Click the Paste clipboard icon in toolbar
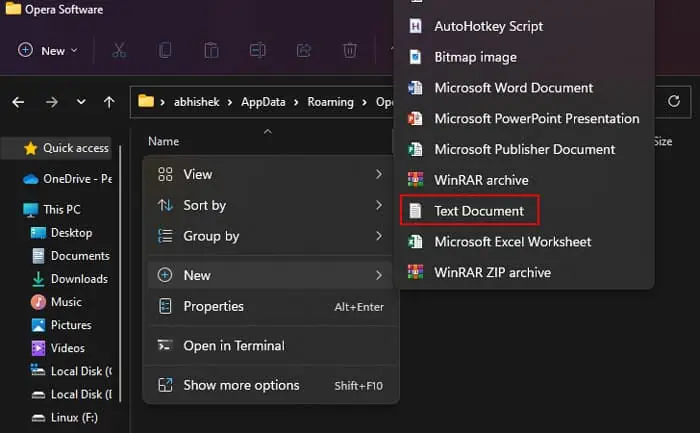This screenshot has width=700, height=433. (x=211, y=50)
